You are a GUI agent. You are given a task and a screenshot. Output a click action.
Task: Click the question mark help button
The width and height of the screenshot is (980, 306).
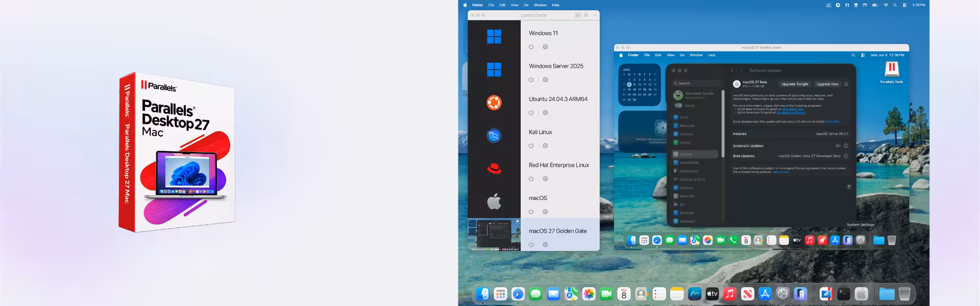[849, 187]
